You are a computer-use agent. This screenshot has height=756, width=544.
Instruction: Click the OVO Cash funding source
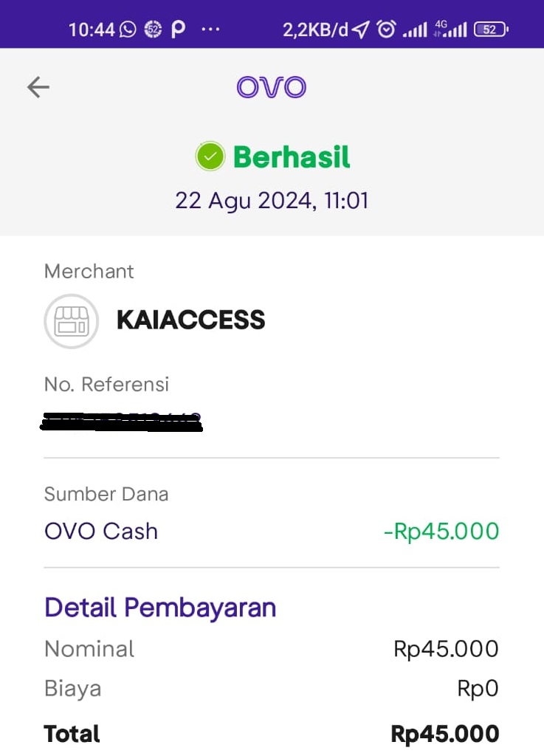[x=101, y=532]
